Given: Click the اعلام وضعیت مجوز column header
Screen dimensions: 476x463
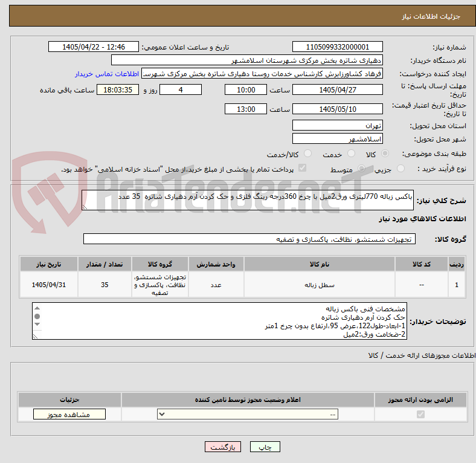Looking at the screenshot, I should point(248,400).
